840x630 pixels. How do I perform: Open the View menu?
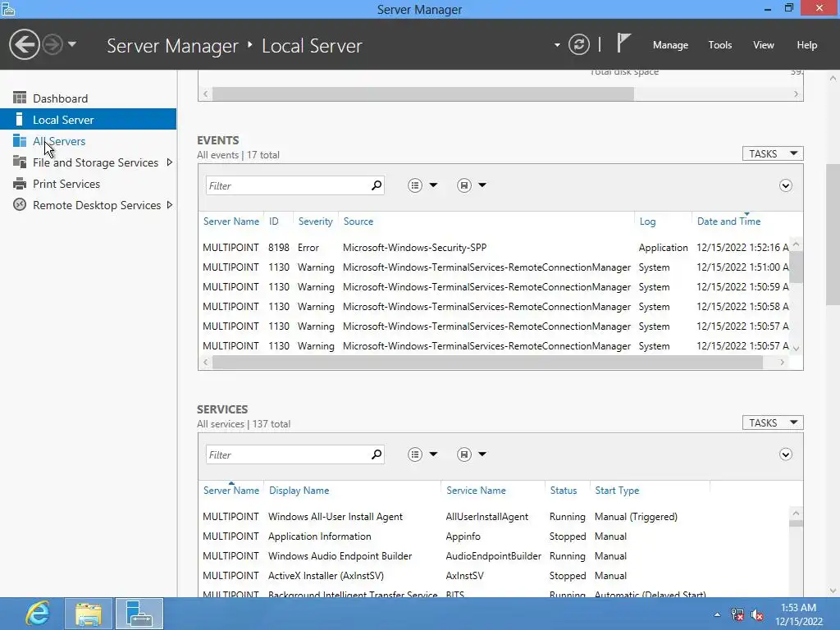click(764, 45)
